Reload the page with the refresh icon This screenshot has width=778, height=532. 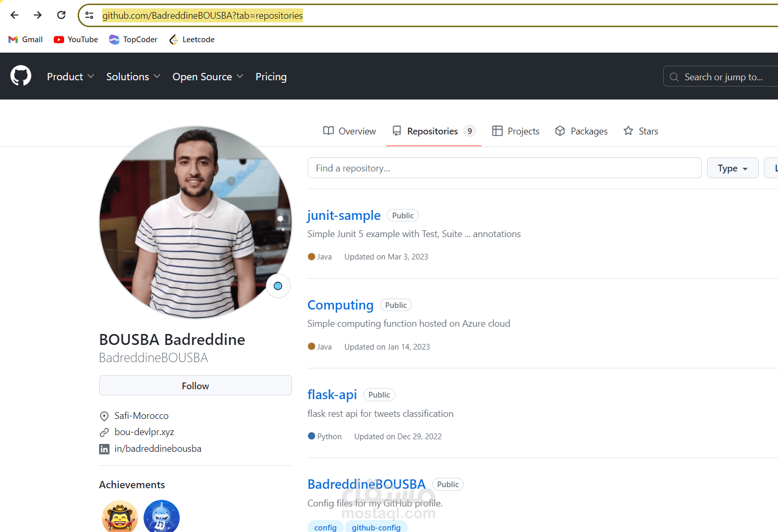61,15
